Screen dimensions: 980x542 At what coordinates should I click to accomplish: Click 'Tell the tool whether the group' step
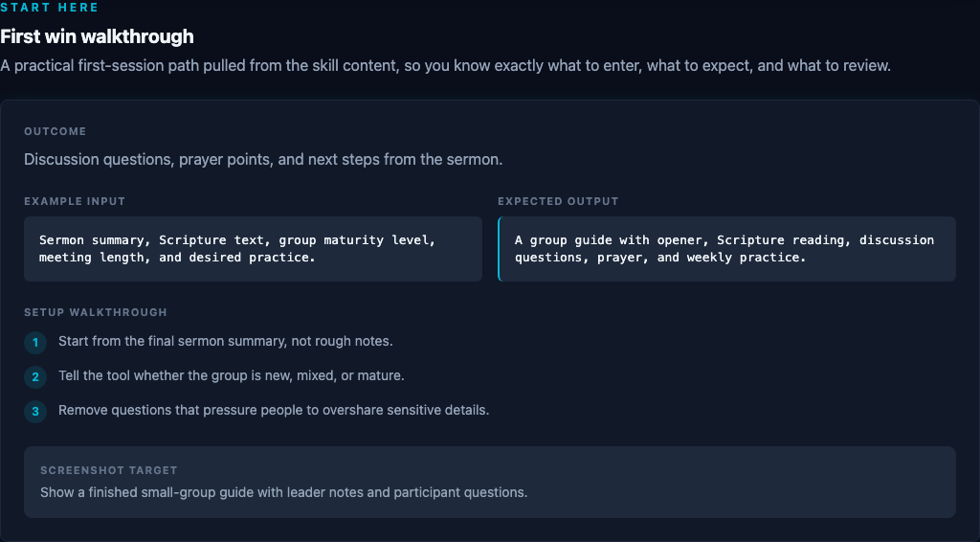232,375
